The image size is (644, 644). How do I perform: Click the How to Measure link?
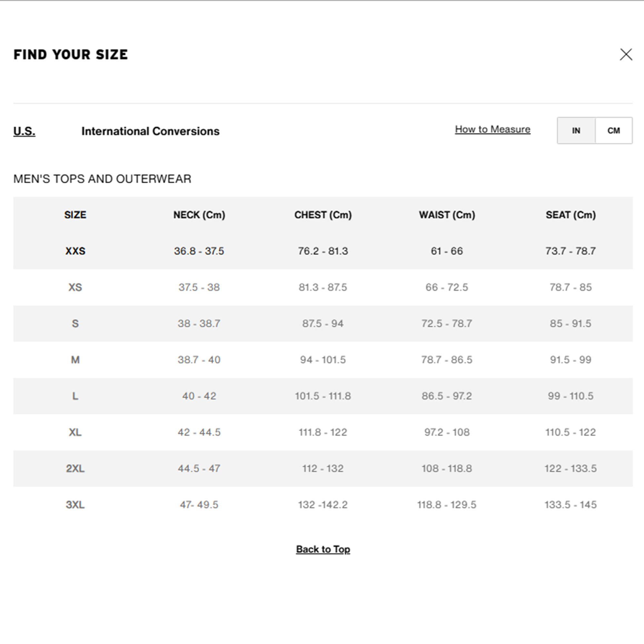point(492,129)
